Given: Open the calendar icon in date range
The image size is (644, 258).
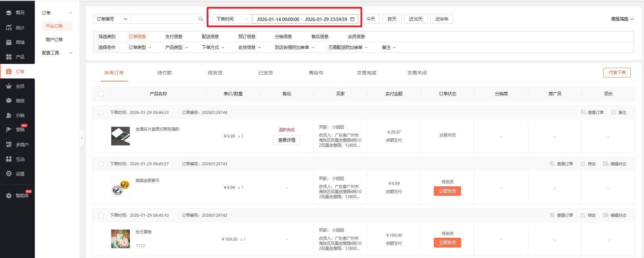Looking at the screenshot, I should [x=352, y=19].
